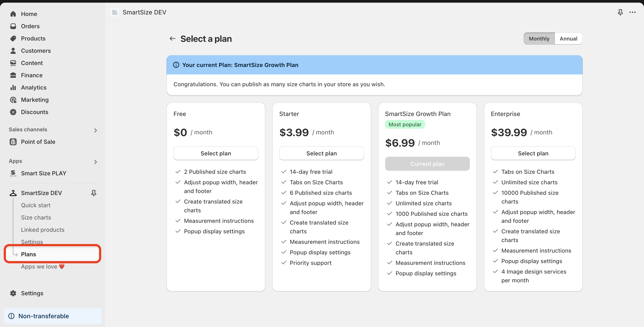Select the Enterprise plan
Screen dimensions: 644x327
point(533,153)
